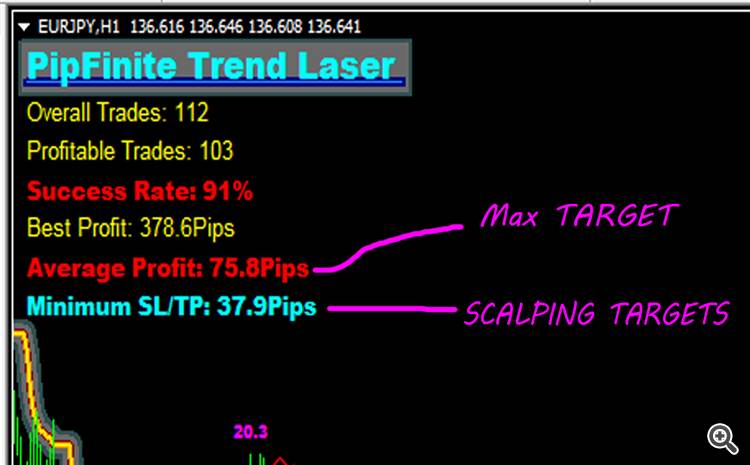Image resolution: width=750 pixels, height=465 pixels.
Task: Click the Overall Trades: 112 line
Action: click(118, 113)
